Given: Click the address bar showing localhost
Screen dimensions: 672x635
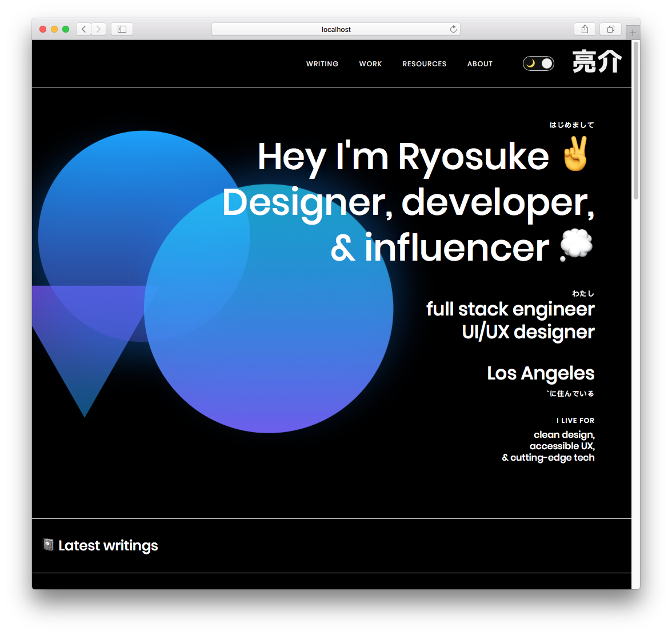Looking at the screenshot, I should tap(336, 29).
